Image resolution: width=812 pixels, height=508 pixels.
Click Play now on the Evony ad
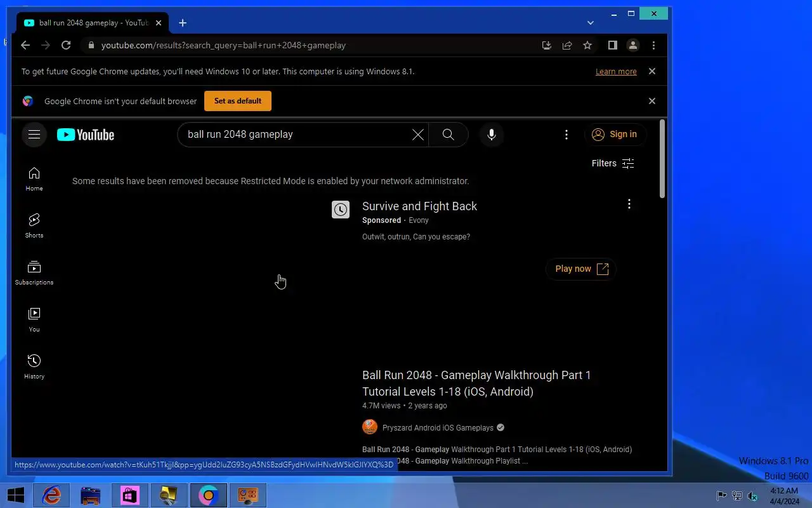(x=581, y=269)
